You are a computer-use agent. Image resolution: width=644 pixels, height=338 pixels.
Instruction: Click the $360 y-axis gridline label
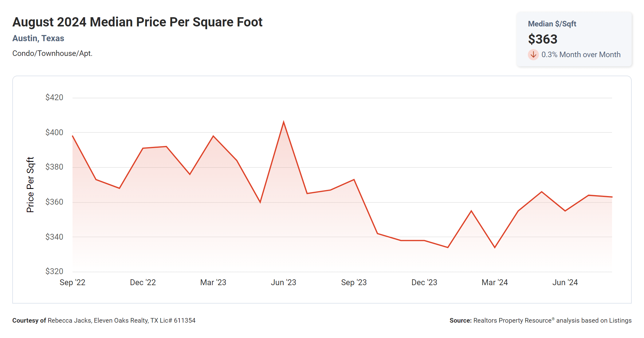point(54,202)
